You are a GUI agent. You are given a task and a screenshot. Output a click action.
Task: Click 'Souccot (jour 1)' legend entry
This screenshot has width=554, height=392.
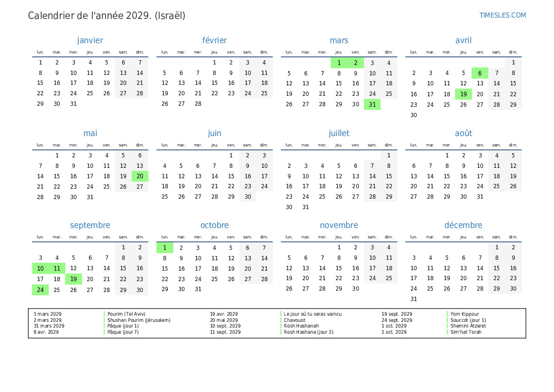tap(468, 320)
